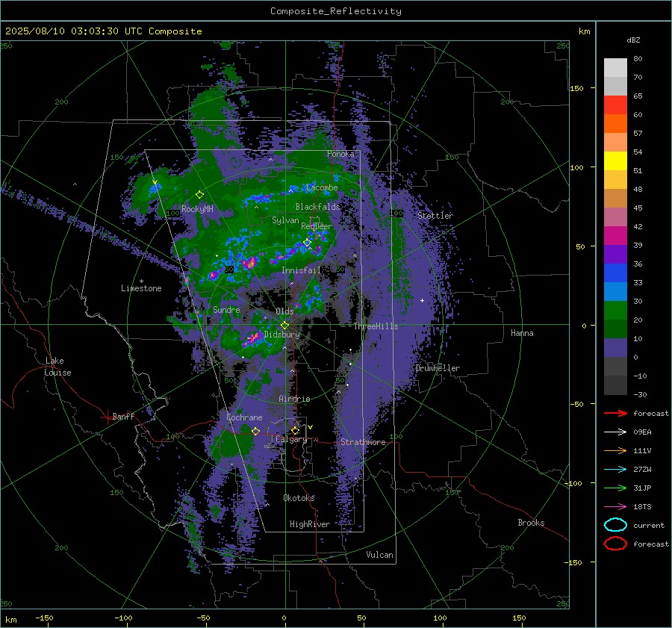Viewport: 672px width, 628px height.
Task: Click the RockyMH map label
Action: [197, 209]
